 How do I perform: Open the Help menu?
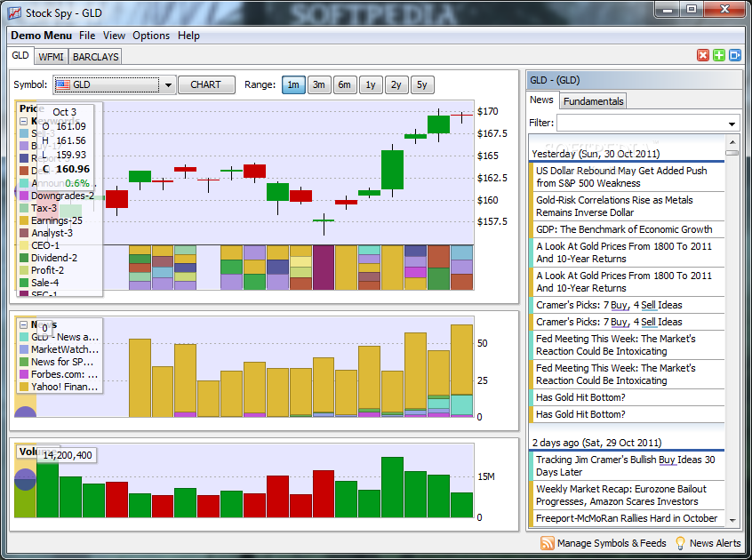[x=188, y=36]
